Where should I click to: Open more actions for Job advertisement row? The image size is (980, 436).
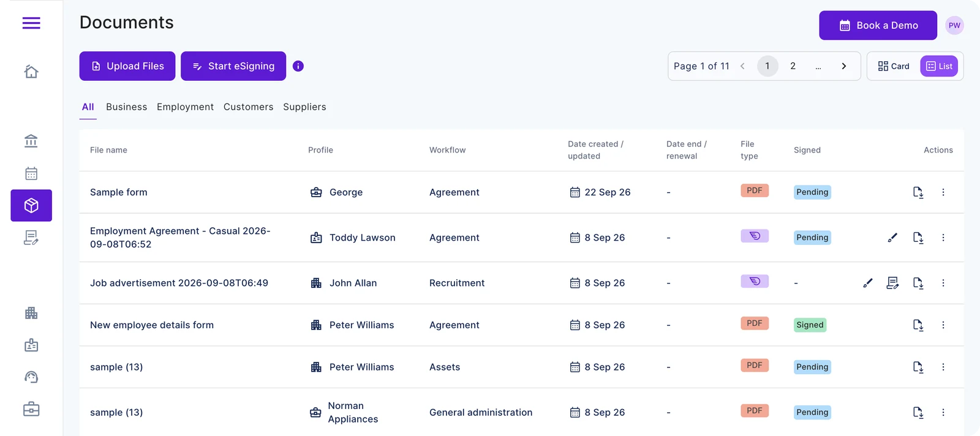[x=943, y=283]
